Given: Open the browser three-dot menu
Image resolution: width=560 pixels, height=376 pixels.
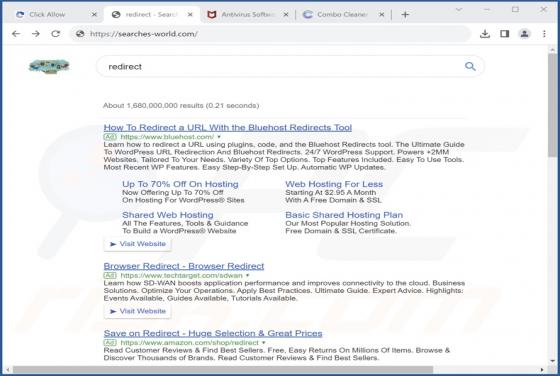Looking at the screenshot, I should click(544, 34).
